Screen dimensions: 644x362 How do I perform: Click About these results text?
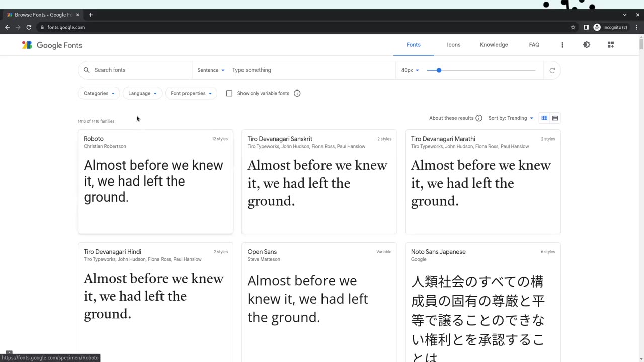pos(451,118)
